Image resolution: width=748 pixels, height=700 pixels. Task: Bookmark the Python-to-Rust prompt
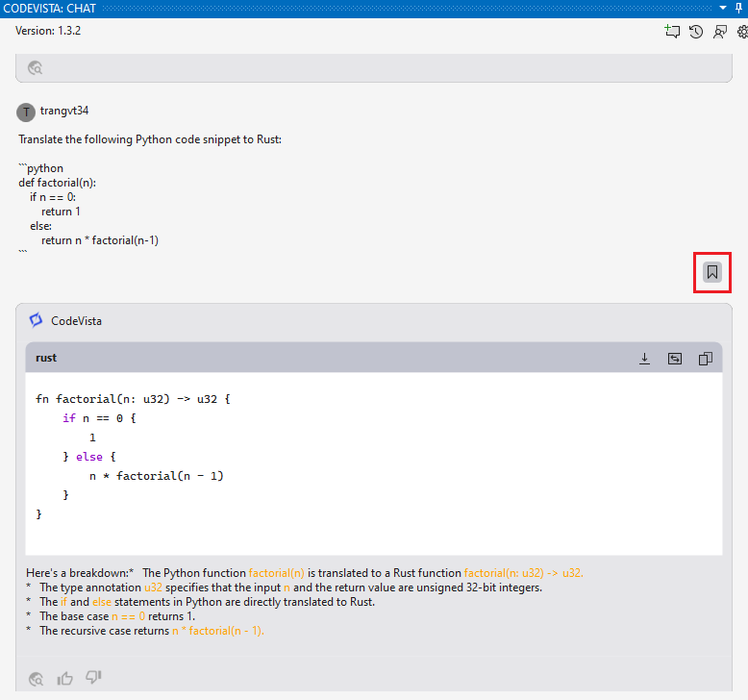coord(712,272)
